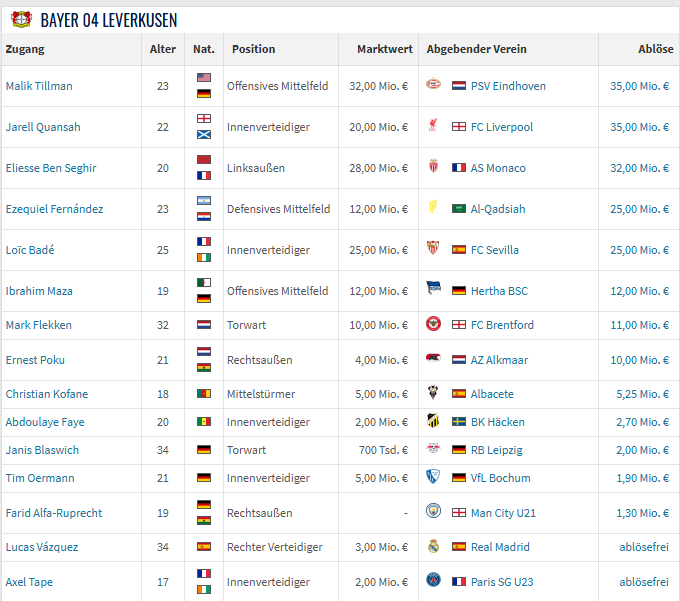Open Malik Tillman player profile link

click(x=39, y=86)
